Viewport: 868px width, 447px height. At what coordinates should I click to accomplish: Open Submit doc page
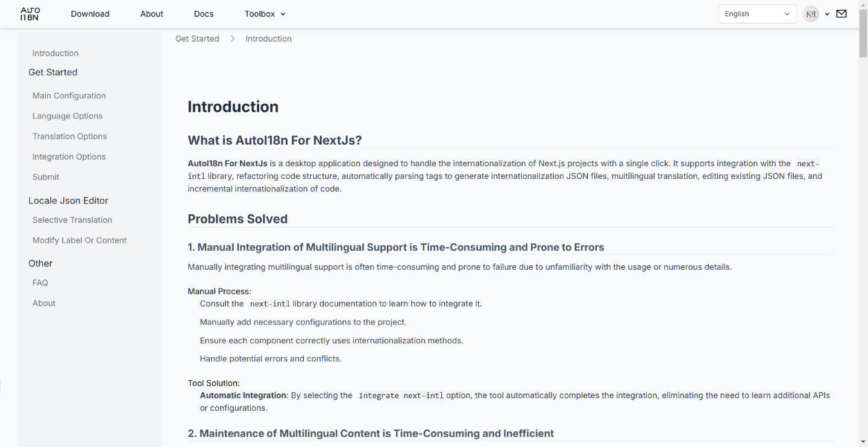[46, 177]
